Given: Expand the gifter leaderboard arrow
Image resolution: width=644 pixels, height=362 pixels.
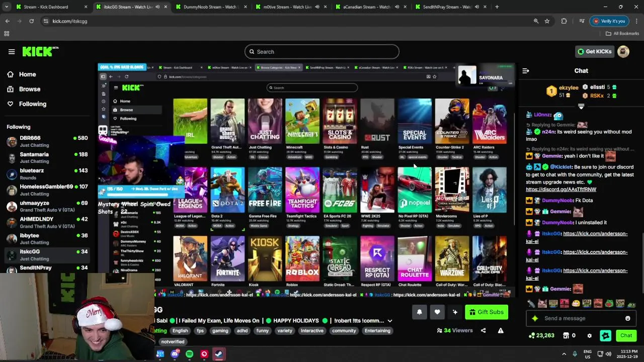Looking at the screenshot, I should [x=581, y=107].
